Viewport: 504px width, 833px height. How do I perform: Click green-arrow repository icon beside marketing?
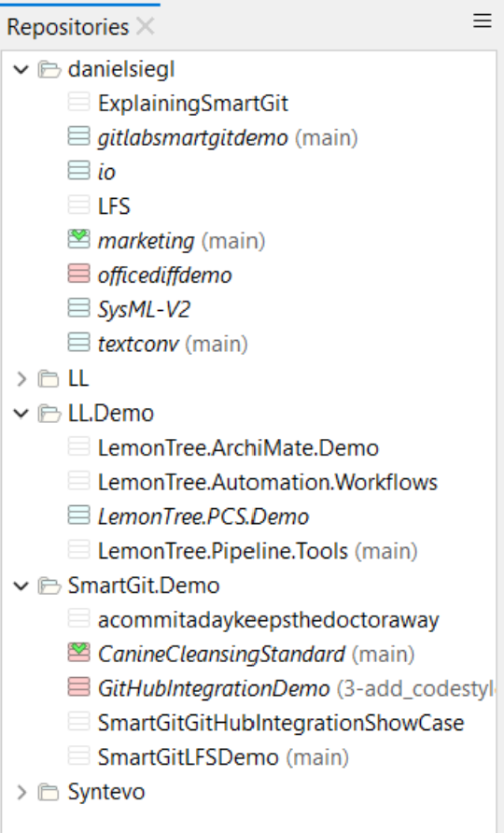(78, 240)
